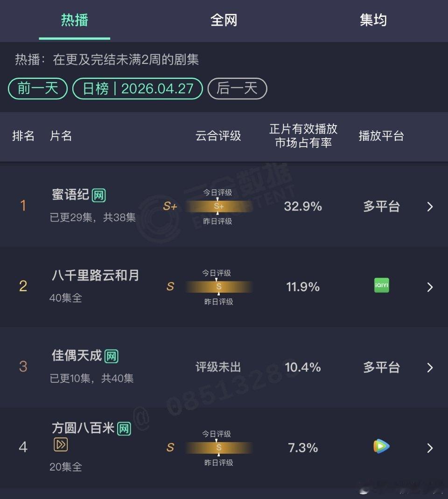Click the iQIYI platform icon for 八千里路云和月
448x499 pixels.
coord(381,285)
